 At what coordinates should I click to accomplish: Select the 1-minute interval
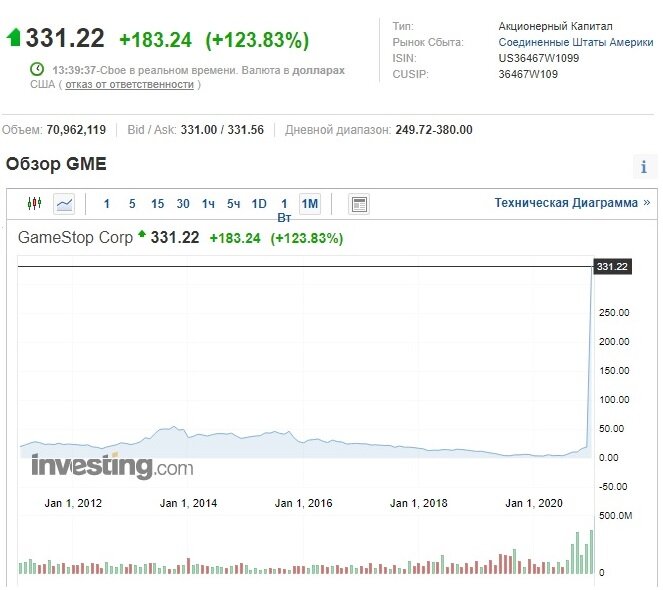pyautogui.click(x=107, y=204)
